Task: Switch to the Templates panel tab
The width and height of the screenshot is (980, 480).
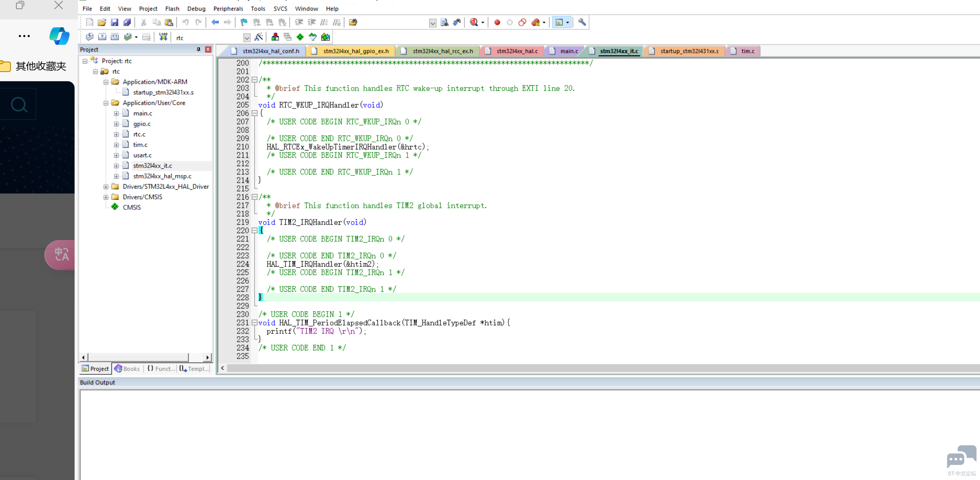Action: (x=194, y=369)
